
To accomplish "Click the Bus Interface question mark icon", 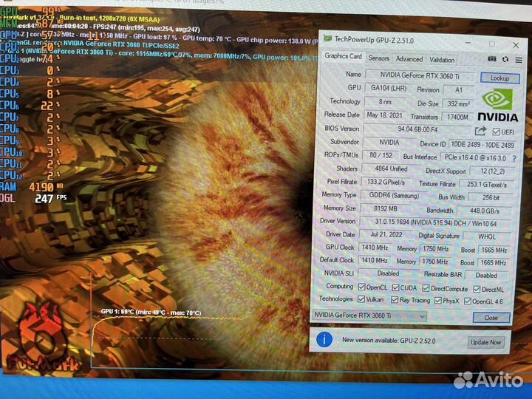I will click(x=515, y=157).
